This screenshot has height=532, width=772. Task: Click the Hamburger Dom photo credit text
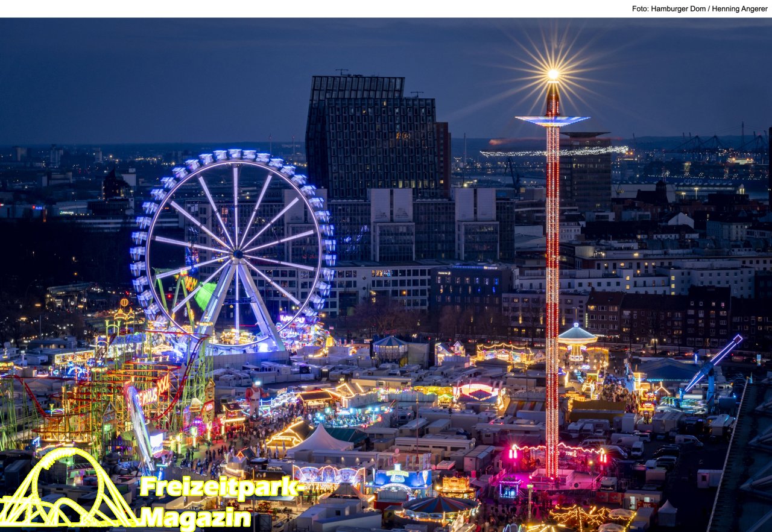click(x=700, y=8)
